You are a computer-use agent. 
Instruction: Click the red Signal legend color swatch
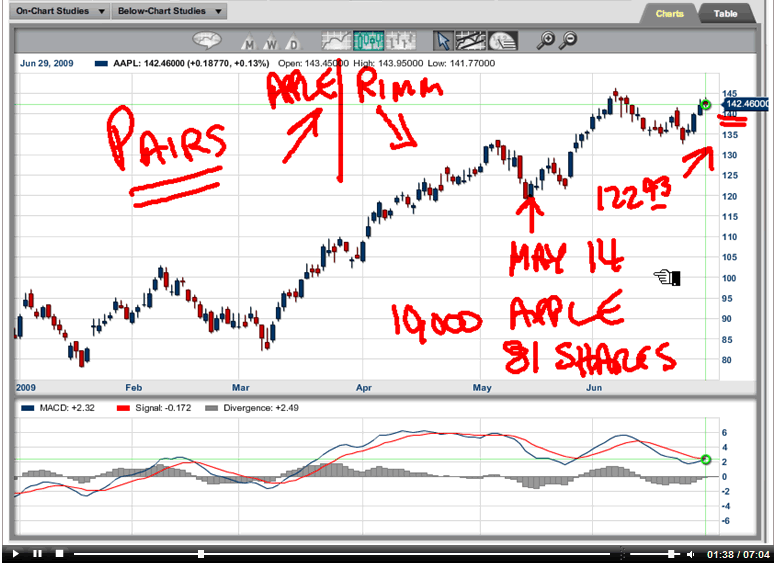pos(123,409)
